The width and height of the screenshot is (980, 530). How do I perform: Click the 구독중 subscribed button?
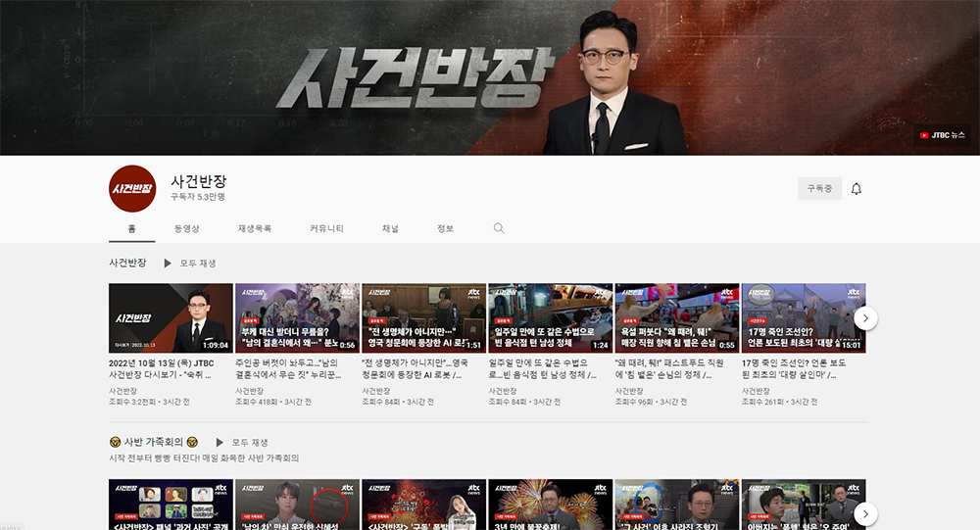click(819, 188)
